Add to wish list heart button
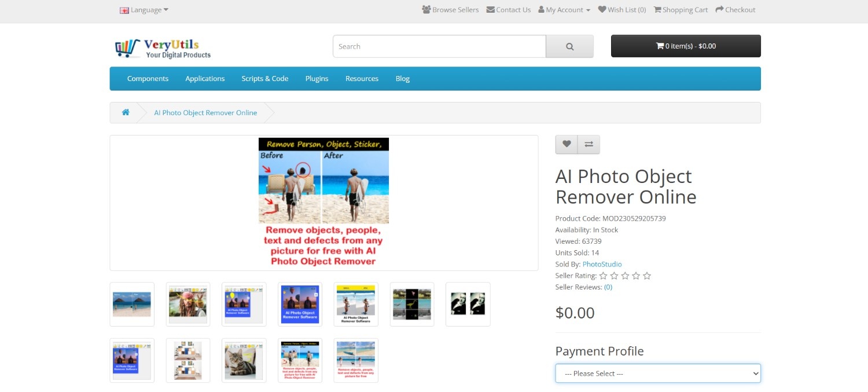 tap(567, 144)
